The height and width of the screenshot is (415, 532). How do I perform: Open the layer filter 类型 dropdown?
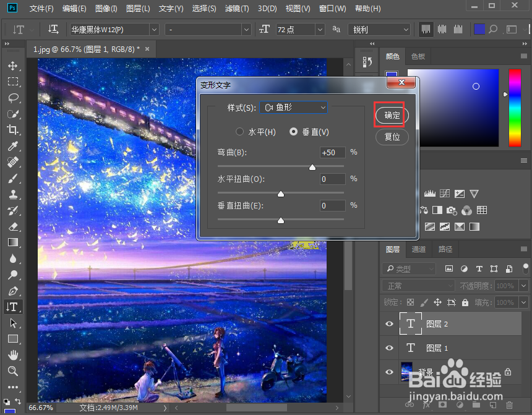pyautogui.click(x=409, y=269)
